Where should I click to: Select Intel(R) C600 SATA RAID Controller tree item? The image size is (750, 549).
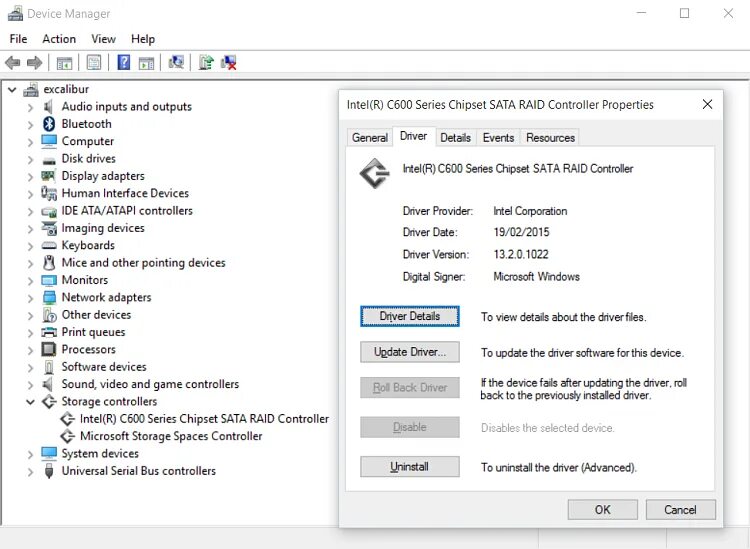click(x=204, y=419)
